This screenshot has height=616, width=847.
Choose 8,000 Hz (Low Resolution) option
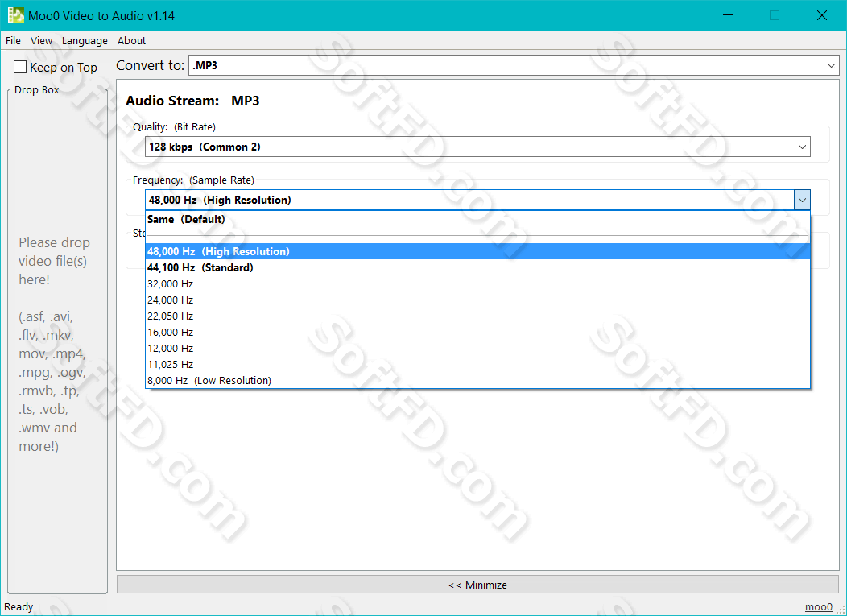coord(477,380)
